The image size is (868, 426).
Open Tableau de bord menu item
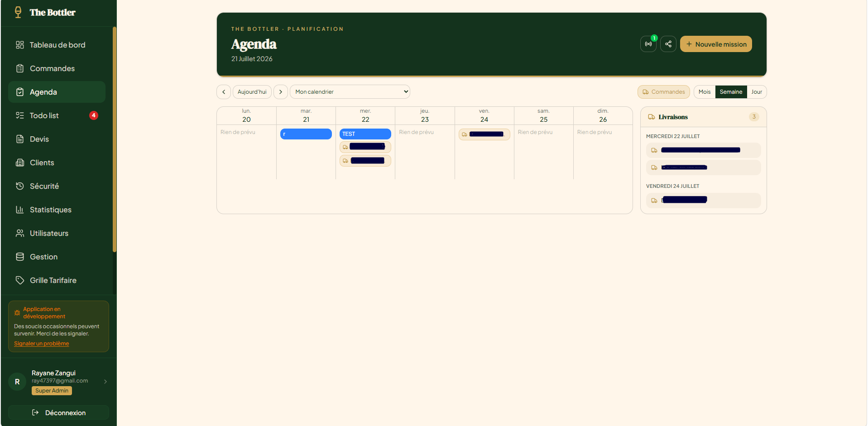(x=57, y=45)
